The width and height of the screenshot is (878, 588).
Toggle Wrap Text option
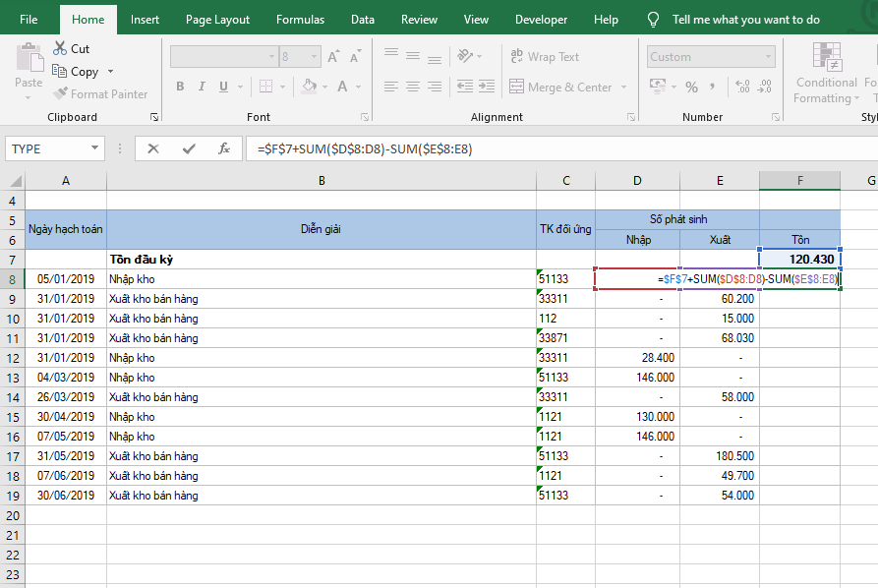click(545, 57)
